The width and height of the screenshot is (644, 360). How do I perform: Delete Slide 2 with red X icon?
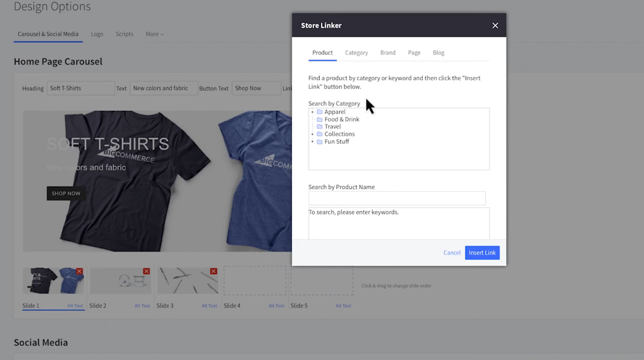click(x=146, y=271)
